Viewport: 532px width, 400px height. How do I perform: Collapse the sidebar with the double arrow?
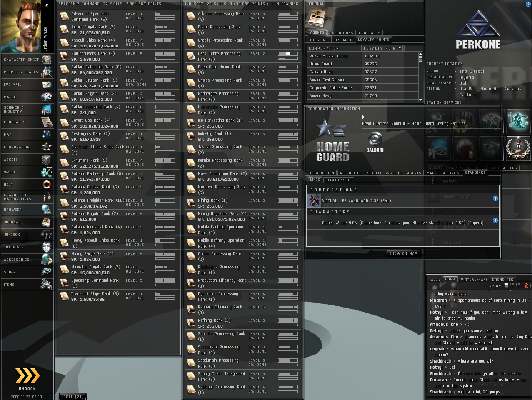pos(47,5)
